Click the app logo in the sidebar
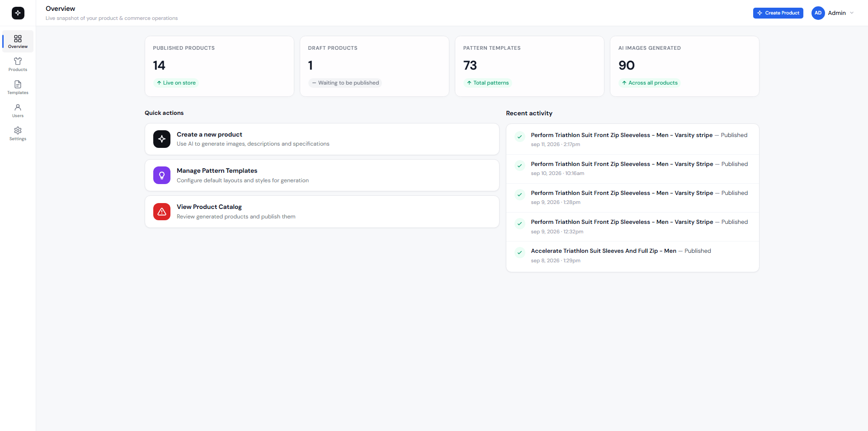Viewport: 868px width, 431px height. (18, 13)
